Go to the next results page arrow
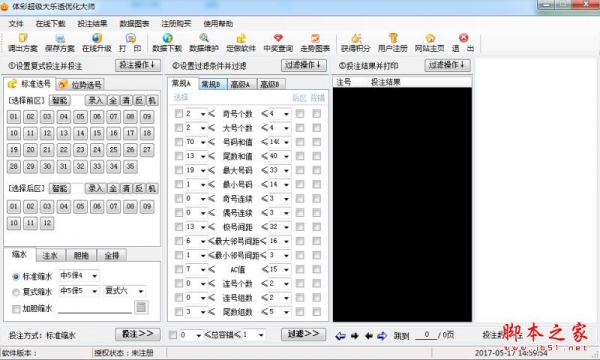600x360 pixels. coord(354,336)
